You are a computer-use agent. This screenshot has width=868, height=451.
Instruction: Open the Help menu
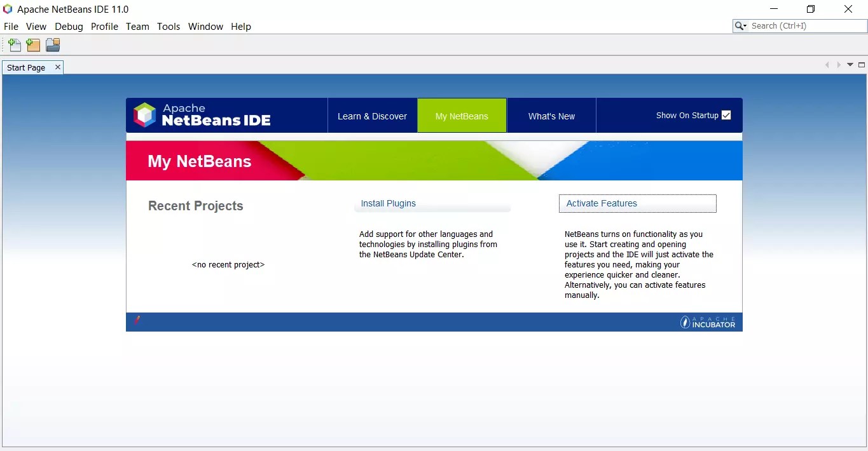241,27
